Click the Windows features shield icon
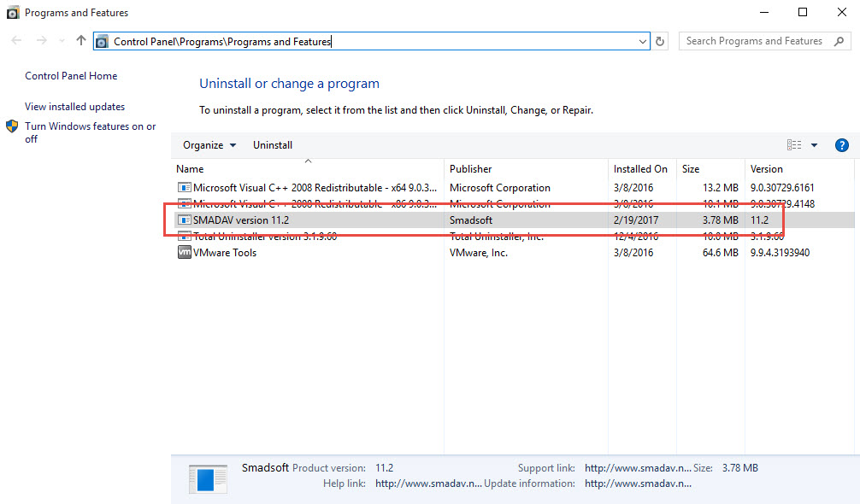Image resolution: width=860 pixels, height=504 pixels. point(12,126)
